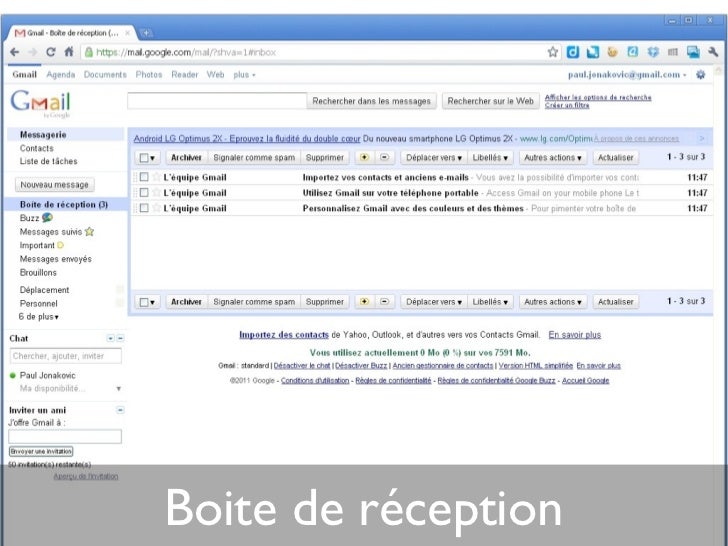Click the 'J'offre Gmail à' email field

[x=65, y=436]
